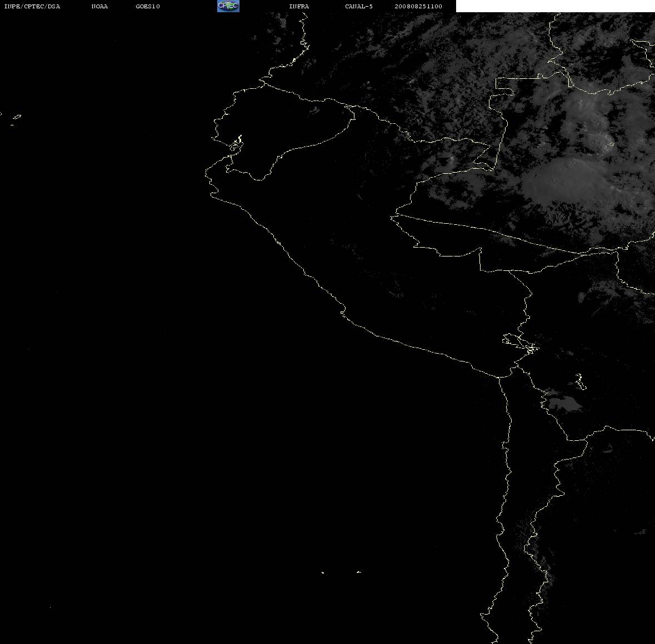
Task: Select the INPE/CPTEC/DSA header text
Action: click(32, 6)
